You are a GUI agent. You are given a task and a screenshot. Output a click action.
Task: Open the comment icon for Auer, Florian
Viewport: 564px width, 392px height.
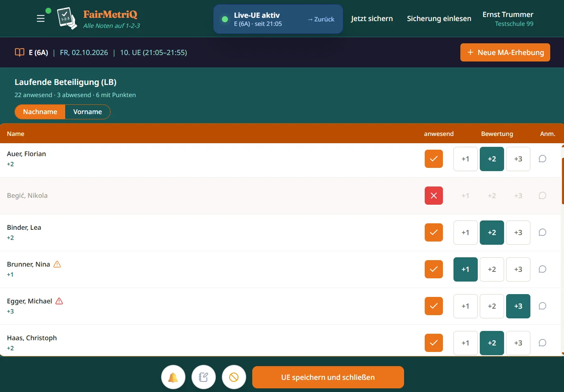point(543,159)
